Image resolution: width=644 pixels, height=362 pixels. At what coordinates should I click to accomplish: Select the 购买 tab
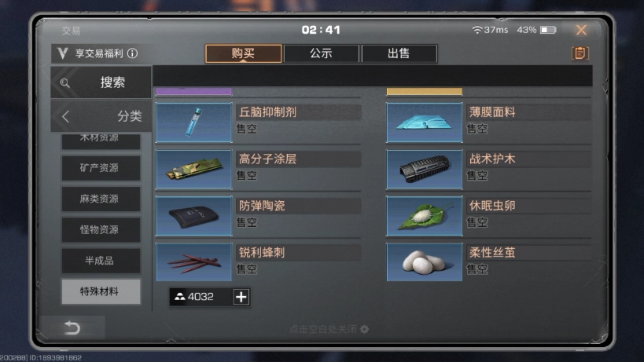pos(244,53)
